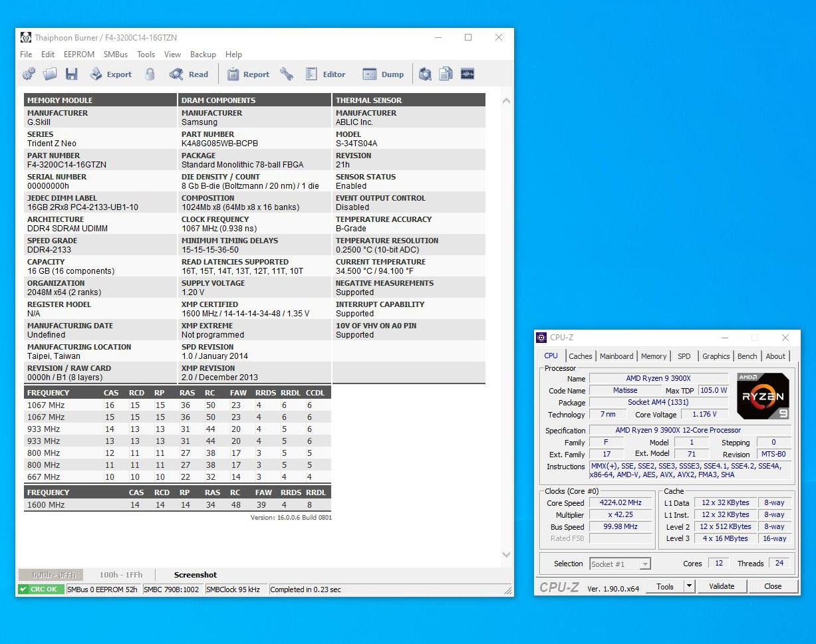Click the camera screenshot icon in toolbar
Viewport: 816px width, 644px height.
426,74
